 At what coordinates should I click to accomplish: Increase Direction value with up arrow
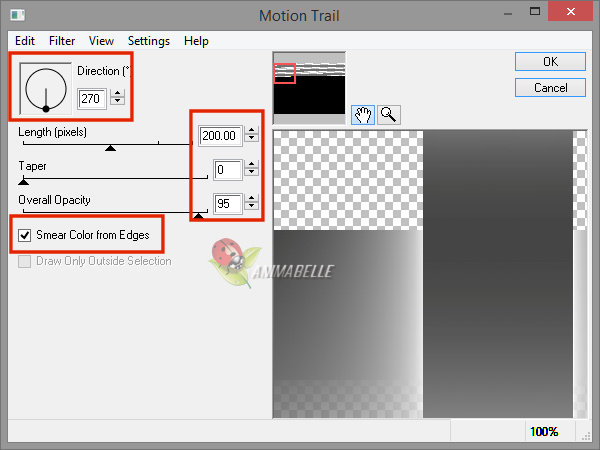[x=117, y=93]
